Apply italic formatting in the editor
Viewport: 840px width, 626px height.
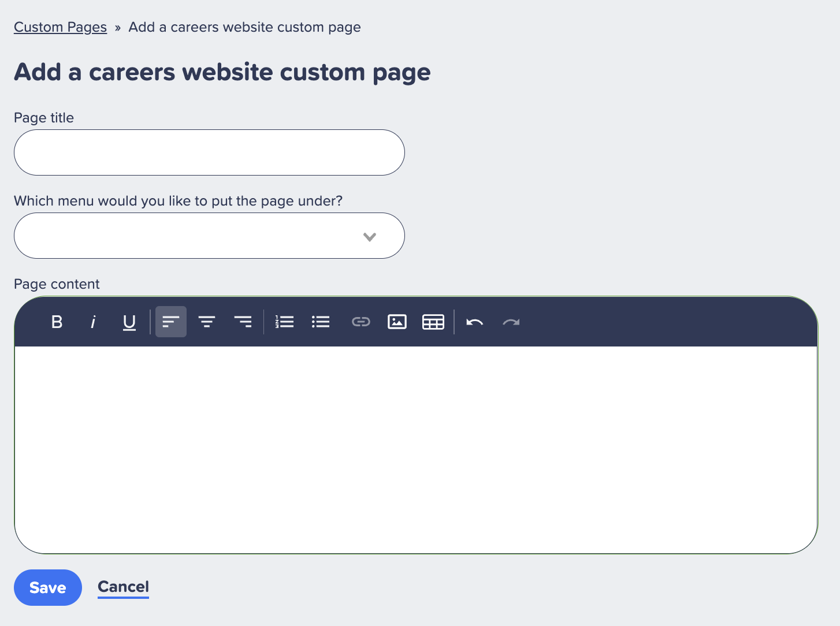(x=92, y=322)
